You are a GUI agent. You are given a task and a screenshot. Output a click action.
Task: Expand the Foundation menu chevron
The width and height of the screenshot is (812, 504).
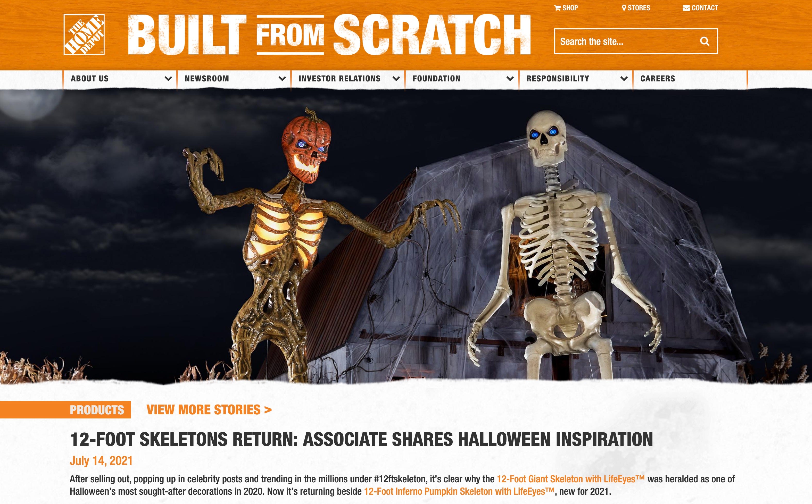click(510, 79)
